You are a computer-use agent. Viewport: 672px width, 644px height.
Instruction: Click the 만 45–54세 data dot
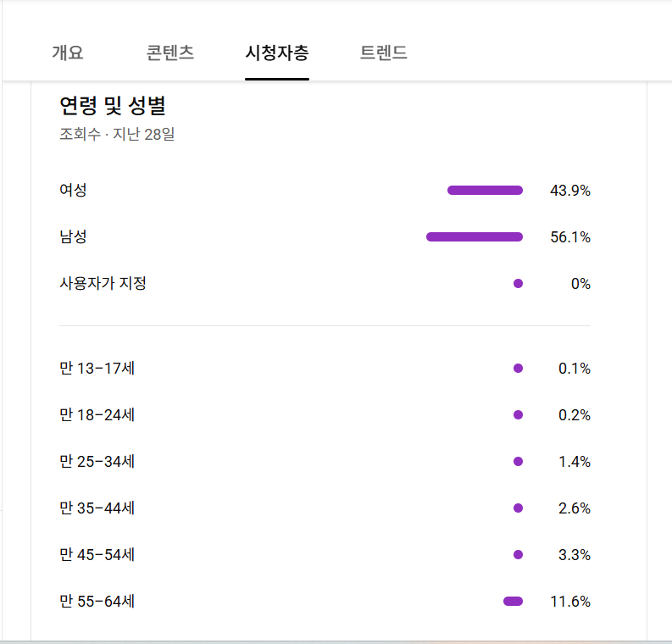(x=518, y=555)
